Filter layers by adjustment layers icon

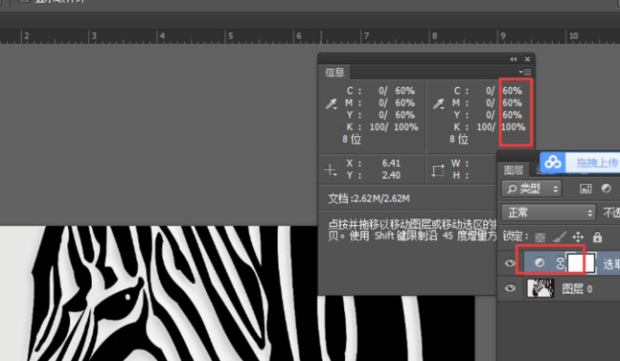[606, 189]
